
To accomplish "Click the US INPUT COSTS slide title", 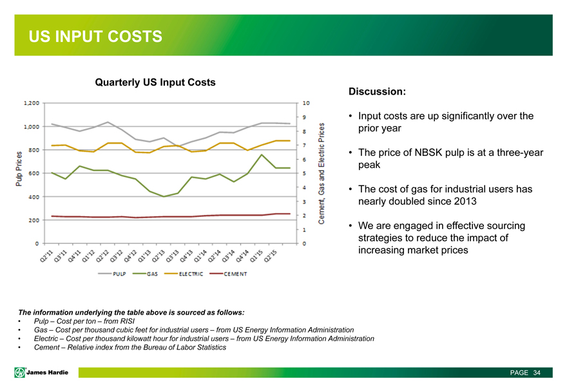I will coord(95,36).
